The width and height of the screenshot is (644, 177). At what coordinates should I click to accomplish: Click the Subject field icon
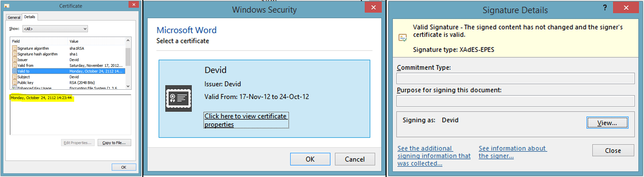point(14,77)
